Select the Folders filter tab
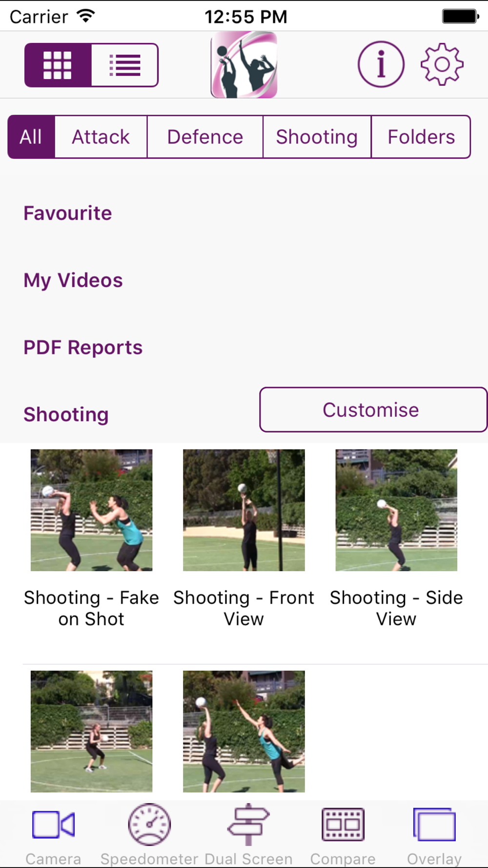The image size is (488, 868). (421, 137)
